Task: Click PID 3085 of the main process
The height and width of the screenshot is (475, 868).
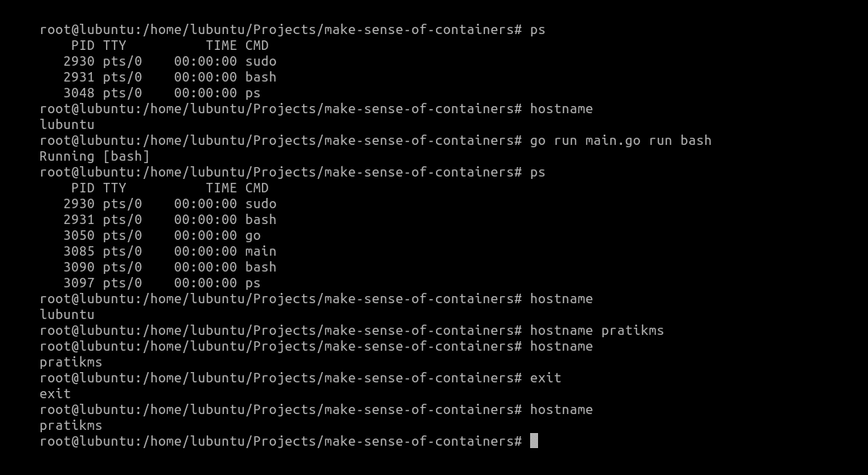Action: click(x=78, y=251)
